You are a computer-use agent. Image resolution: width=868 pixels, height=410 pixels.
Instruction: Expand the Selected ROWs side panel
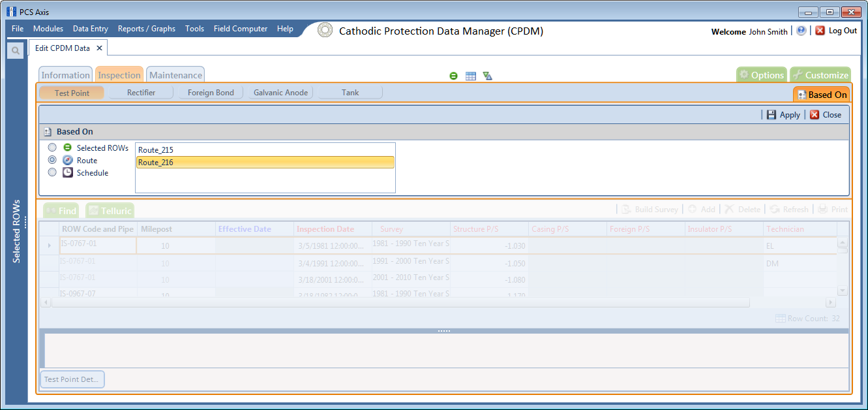[17, 230]
